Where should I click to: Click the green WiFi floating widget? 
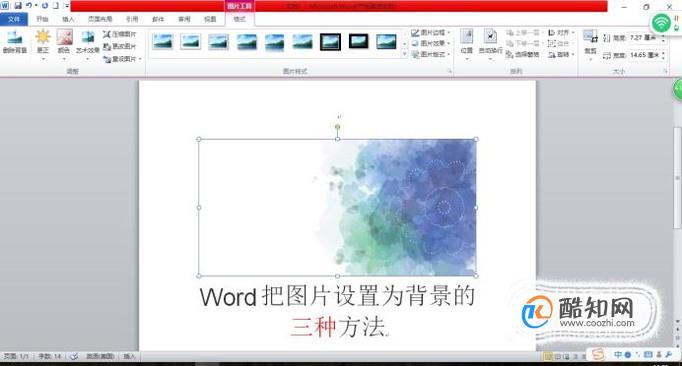pos(662,22)
